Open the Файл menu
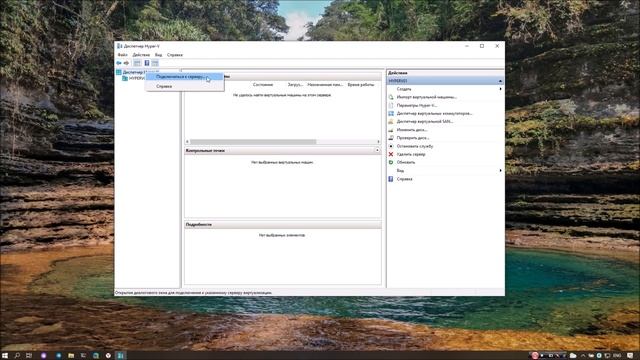Image resolution: width=640 pixels, height=360 pixels. tap(122, 55)
